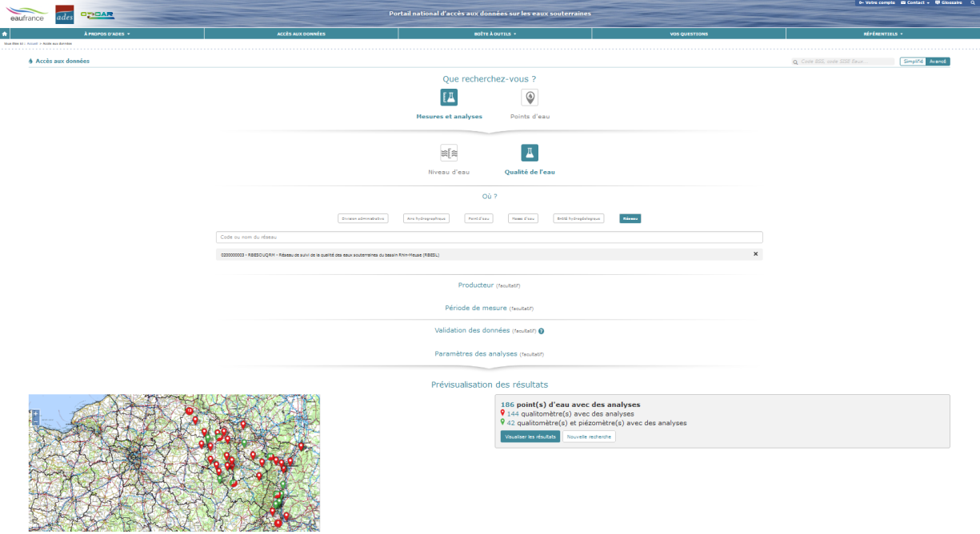Choose the Qualité de l'eau flask icon
The width and height of the screenshot is (980, 534).
coord(530,153)
